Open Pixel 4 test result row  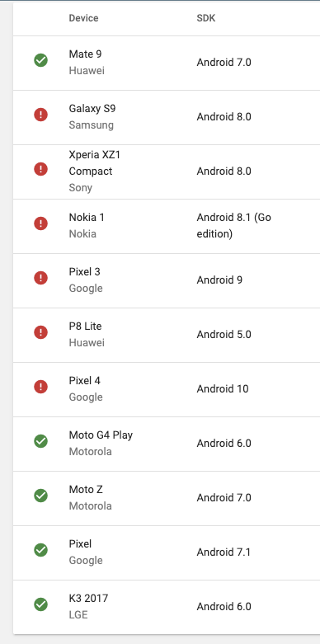pyautogui.click(x=167, y=389)
